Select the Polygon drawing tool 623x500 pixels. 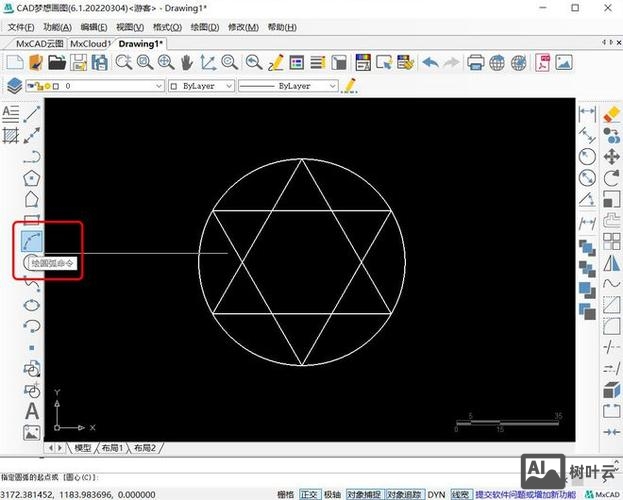(32, 178)
